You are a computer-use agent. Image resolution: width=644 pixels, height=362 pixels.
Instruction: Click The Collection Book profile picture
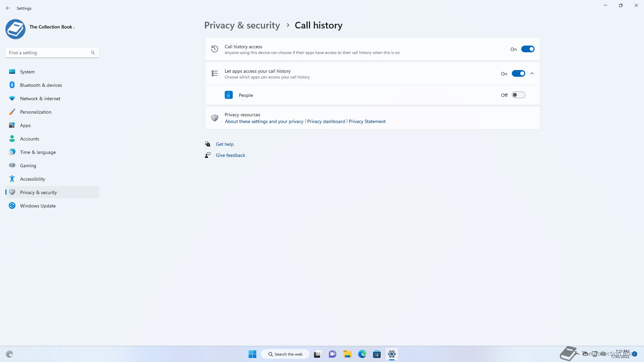point(15,29)
